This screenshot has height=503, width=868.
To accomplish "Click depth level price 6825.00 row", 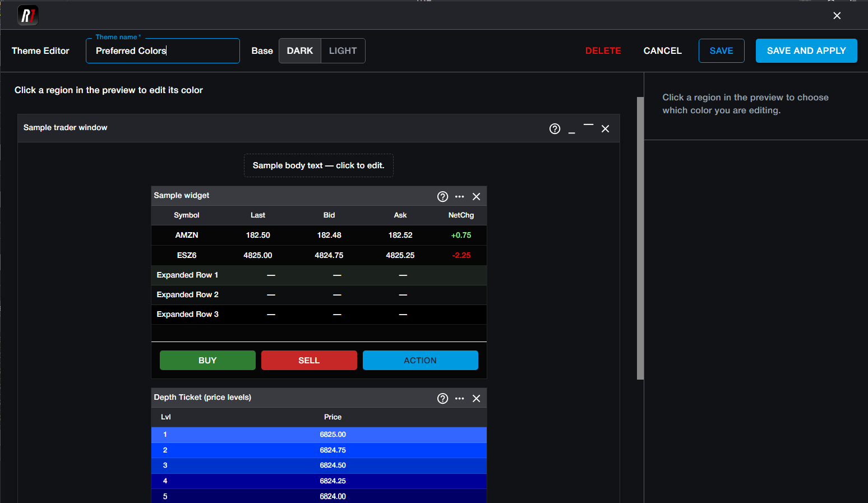I will (319, 435).
